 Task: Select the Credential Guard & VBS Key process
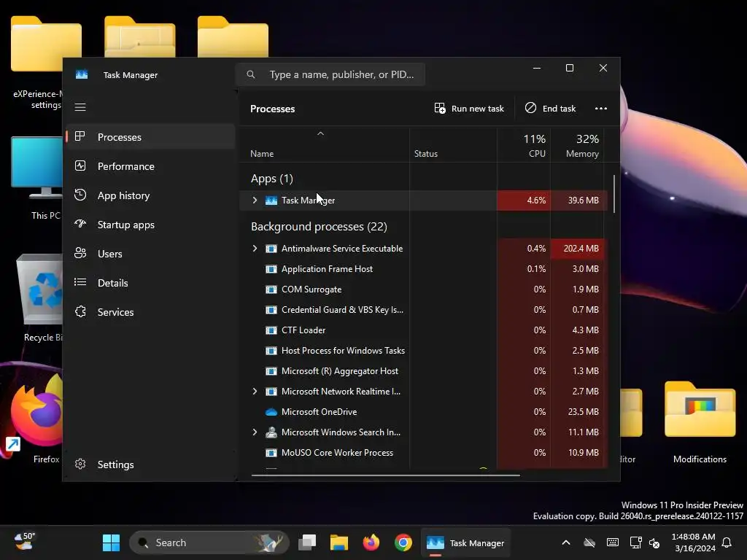click(x=422, y=310)
